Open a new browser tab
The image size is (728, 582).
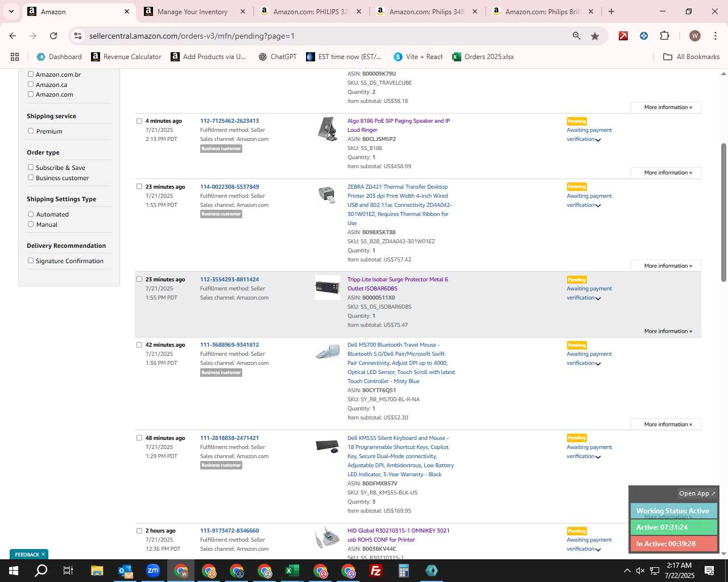pos(611,11)
